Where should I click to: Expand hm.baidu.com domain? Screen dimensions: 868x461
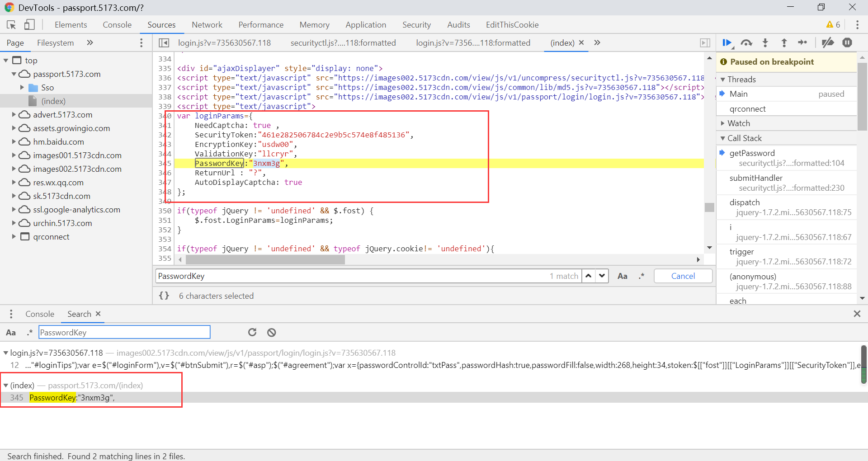(14, 142)
